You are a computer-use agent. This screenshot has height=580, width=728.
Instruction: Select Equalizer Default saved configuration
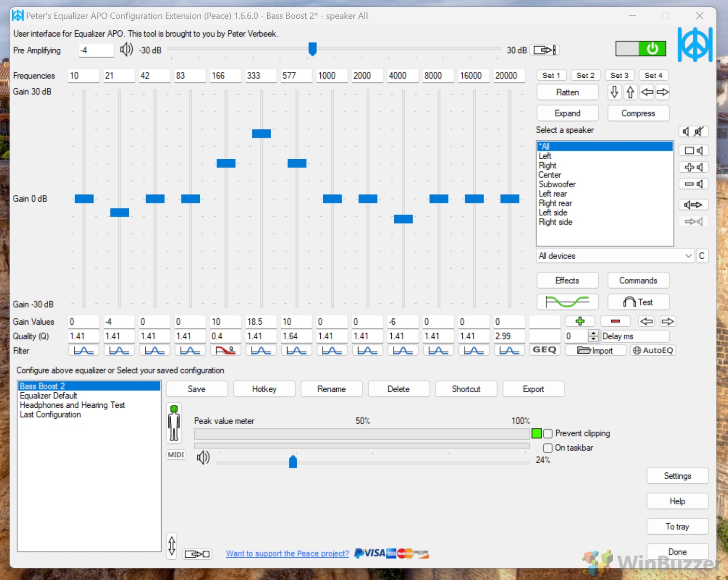click(x=48, y=396)
